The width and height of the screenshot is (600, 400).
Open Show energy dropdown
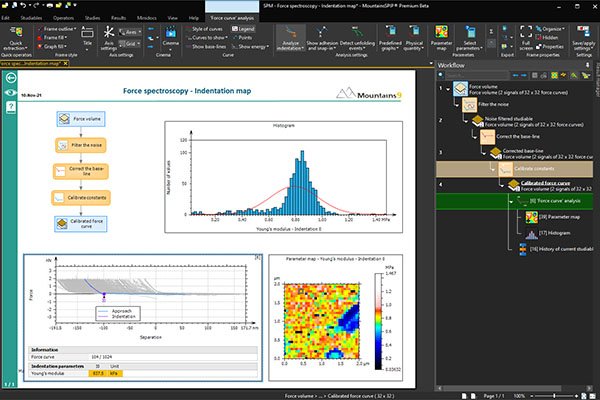coord(250,46)
